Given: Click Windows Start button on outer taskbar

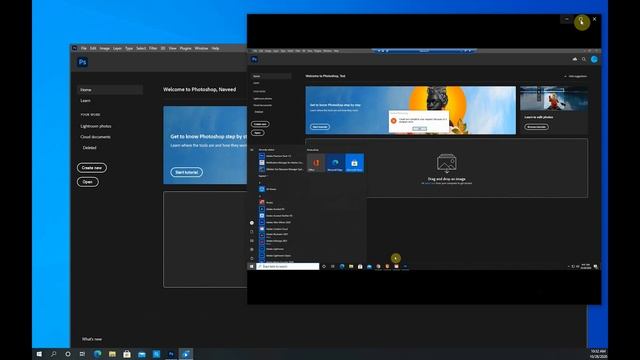Looking at the screenshot, I should coord(39,354).
